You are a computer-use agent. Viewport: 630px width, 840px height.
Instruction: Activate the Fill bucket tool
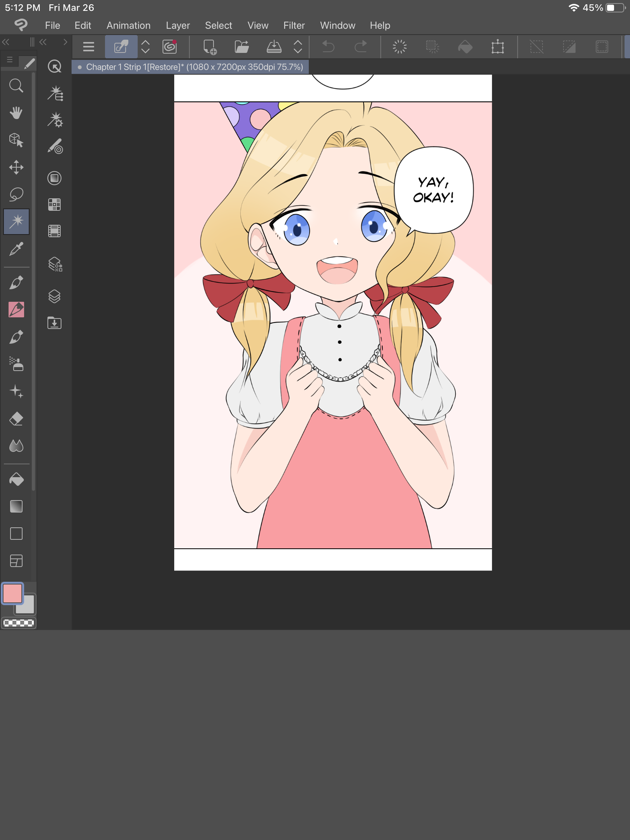coord(16,479)
